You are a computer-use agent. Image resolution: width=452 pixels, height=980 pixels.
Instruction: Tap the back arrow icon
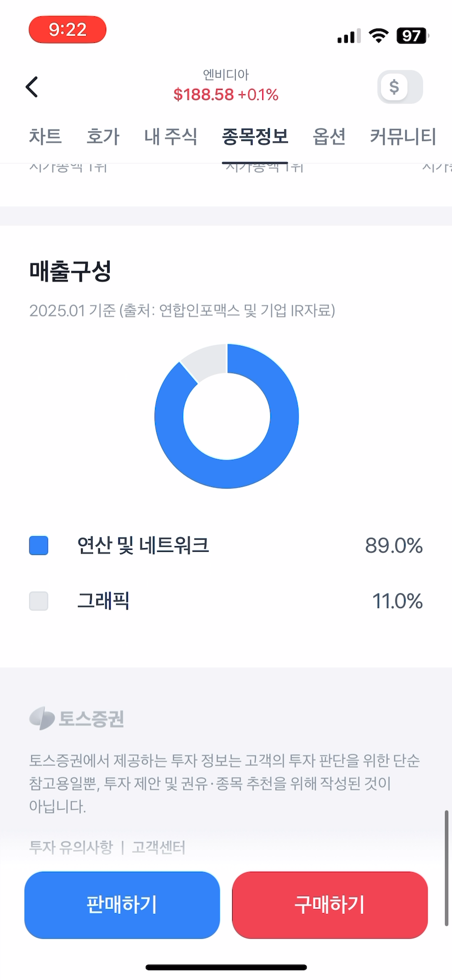32,87
